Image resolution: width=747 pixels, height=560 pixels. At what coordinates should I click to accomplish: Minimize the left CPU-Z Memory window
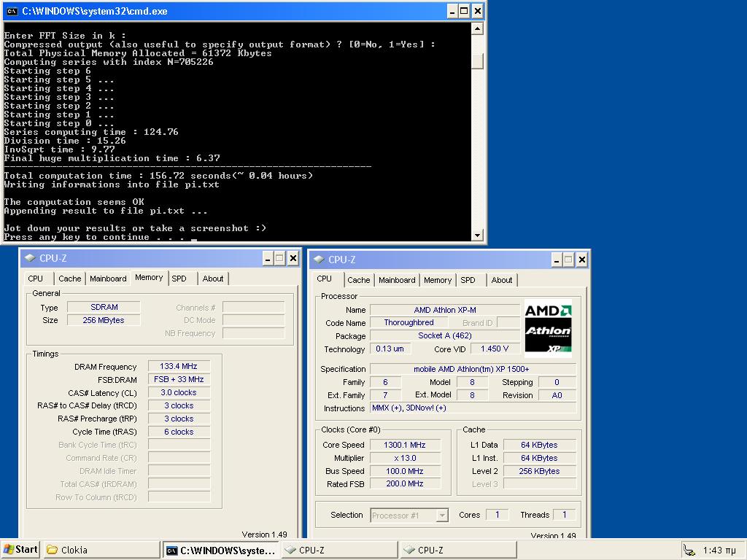tap(268, 259)
